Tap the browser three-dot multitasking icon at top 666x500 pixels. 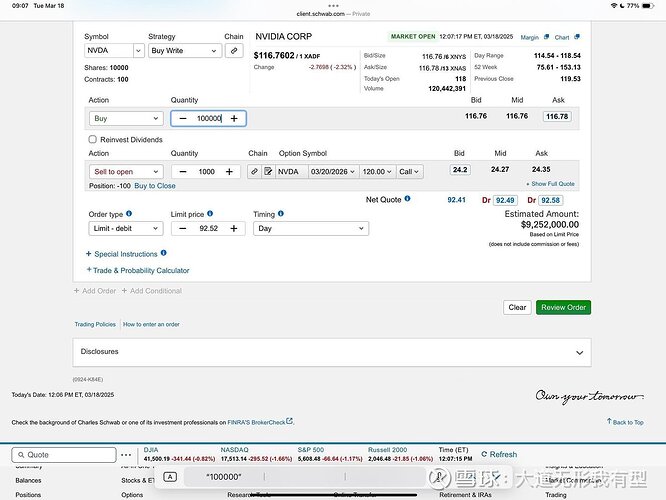click(x=333, y=6)
